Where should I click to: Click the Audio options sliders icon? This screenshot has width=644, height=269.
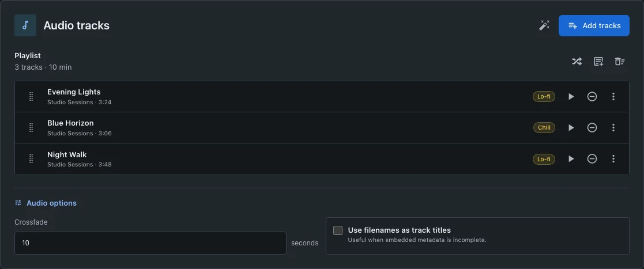[18, 203]
